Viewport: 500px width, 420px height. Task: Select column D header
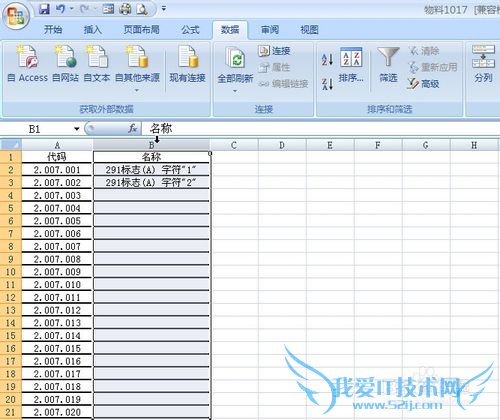282,145
